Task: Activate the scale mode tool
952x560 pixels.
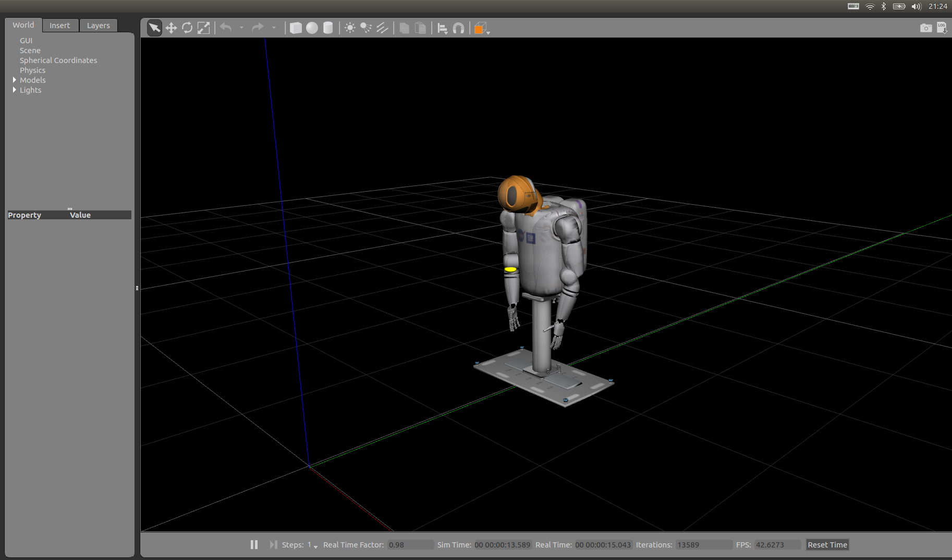Action: 203,28
